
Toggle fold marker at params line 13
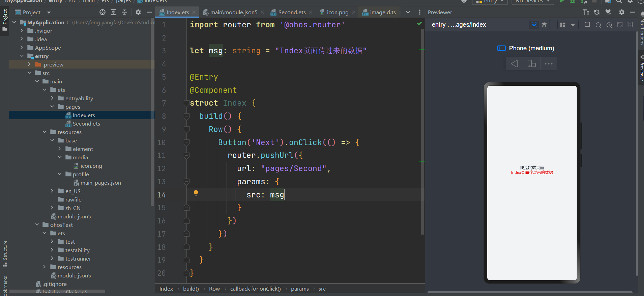click(186, 182)
